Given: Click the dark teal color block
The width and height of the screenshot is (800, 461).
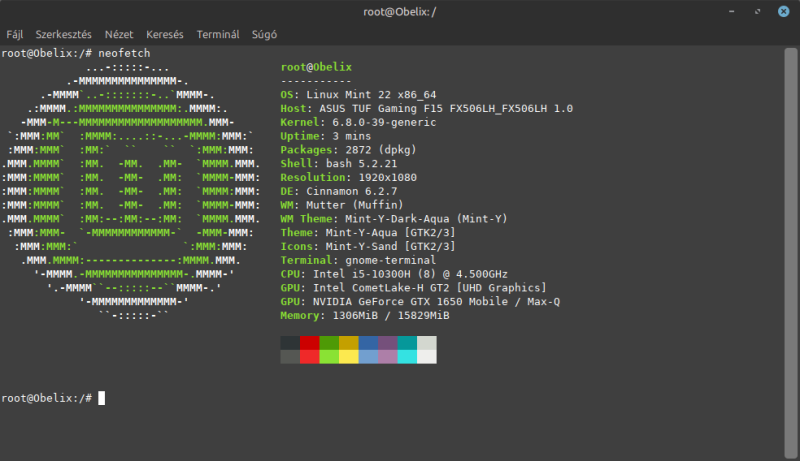Looking at the screenshot, I should coord(407,343).
